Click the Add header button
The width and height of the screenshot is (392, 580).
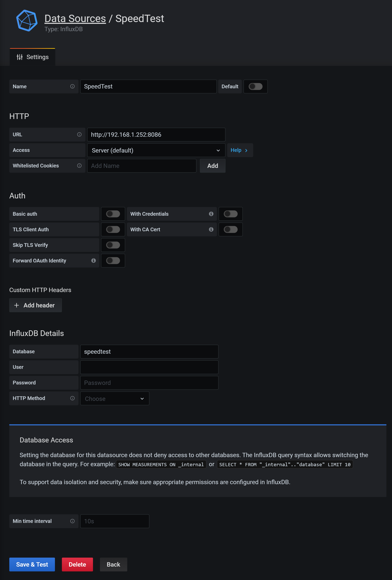tap(36, 305)
